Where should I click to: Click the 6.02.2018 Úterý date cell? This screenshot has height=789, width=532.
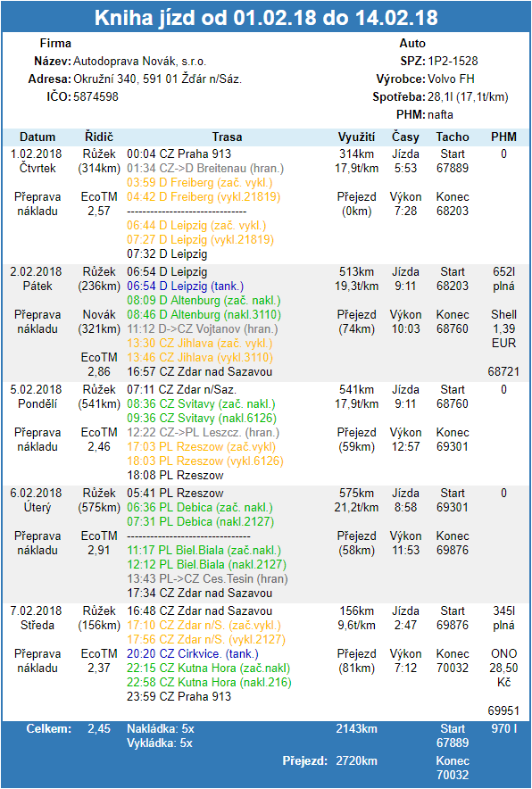pyautogui.click(x=37, y=500)
